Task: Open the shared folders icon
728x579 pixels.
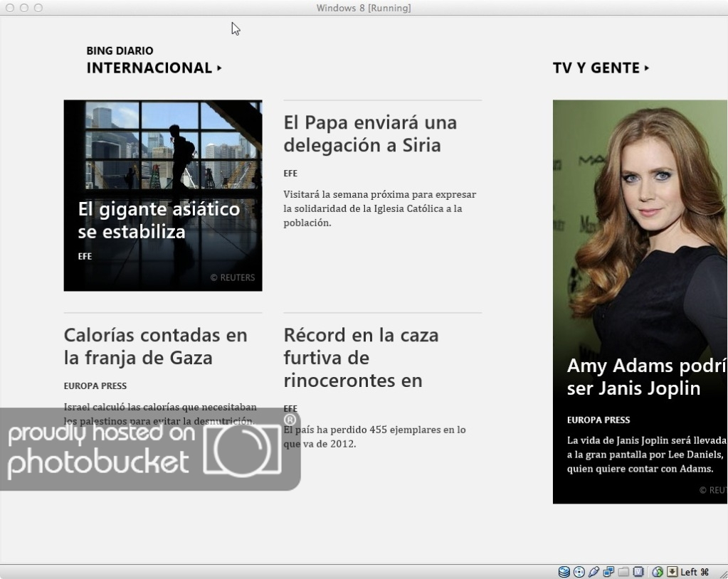Action: point(624,572)
